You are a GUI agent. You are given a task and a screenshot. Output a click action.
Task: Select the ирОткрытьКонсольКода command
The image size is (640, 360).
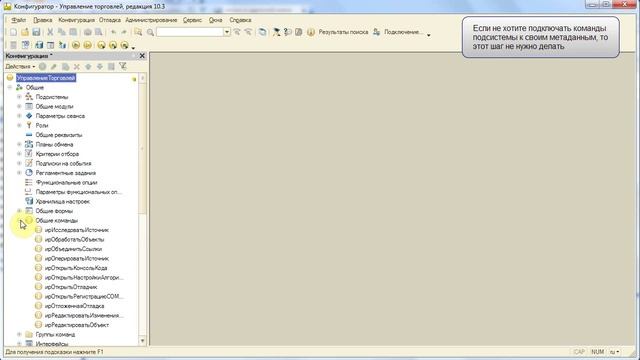[x=76, y=268]
